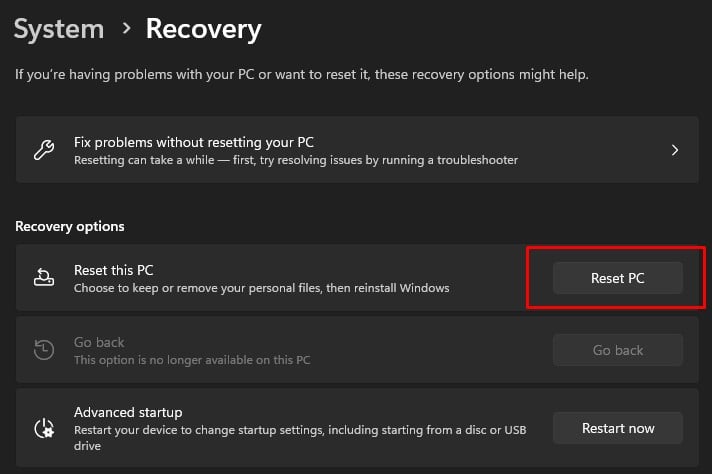Click the "Advanced startup" option title
The height and width of the screenshot is (474, 712).
(x=128, y=412)
